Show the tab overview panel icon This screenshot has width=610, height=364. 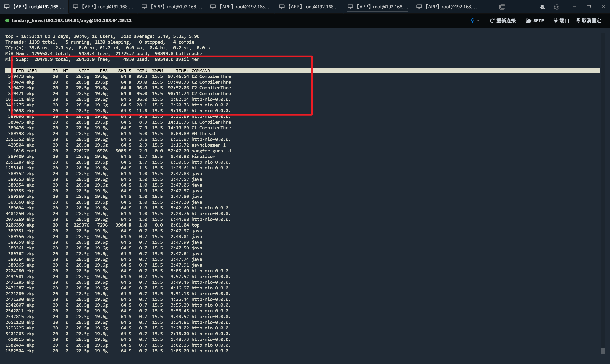[x=502, y=7]
